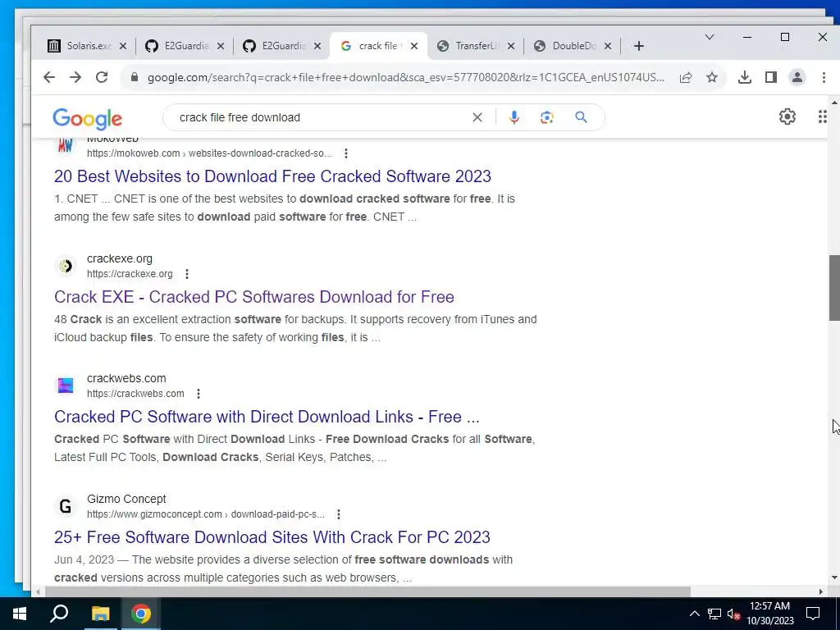
Task: Focus the Chrome address bar URL
Action: (x=405, y=77)
